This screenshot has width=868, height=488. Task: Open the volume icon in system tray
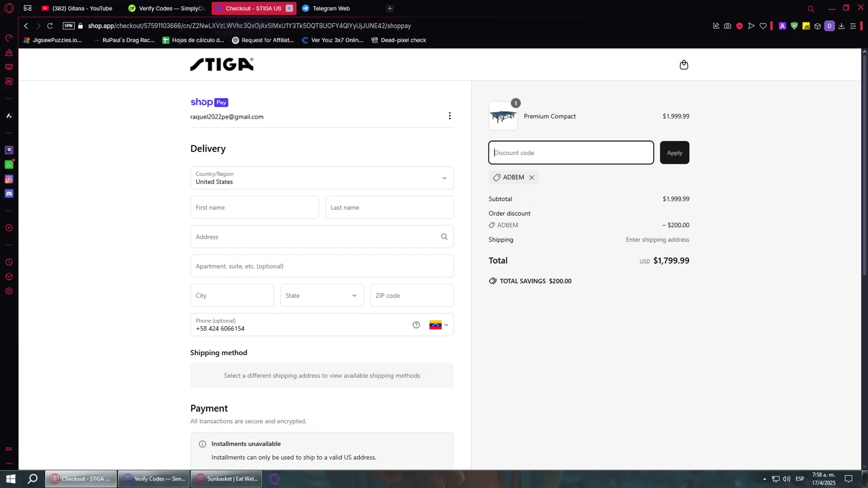[786, 479]
